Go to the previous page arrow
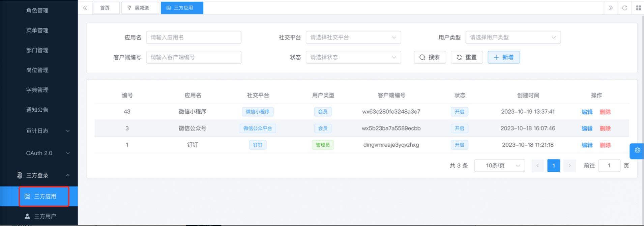This screenshot has height=226, width=644. (537, 166)
